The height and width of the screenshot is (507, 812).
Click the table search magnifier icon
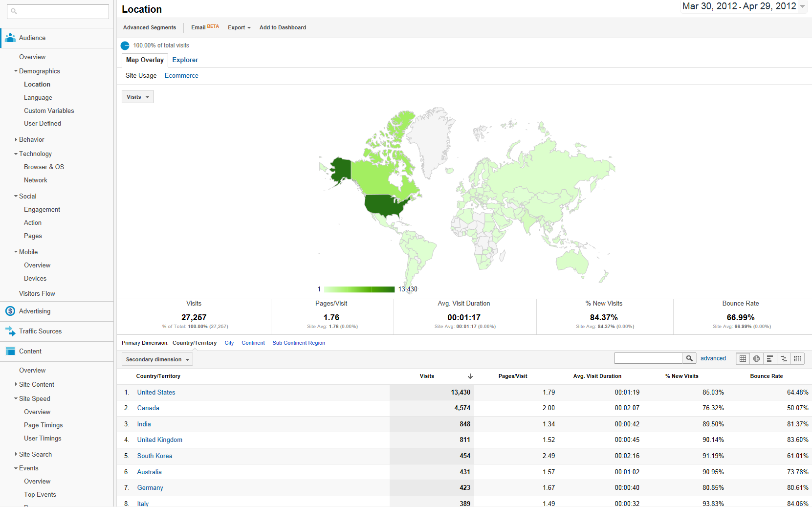(689, 358)
